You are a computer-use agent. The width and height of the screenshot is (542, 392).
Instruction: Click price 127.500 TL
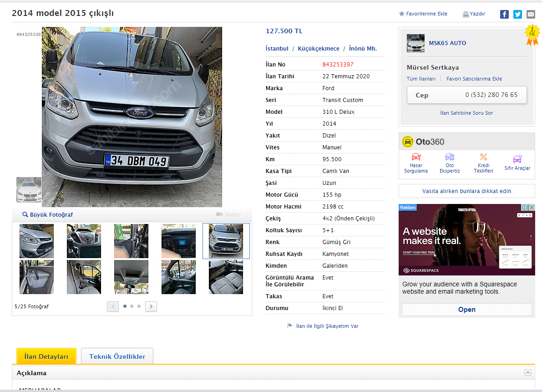pyautogui.click(x=284, y=31)
